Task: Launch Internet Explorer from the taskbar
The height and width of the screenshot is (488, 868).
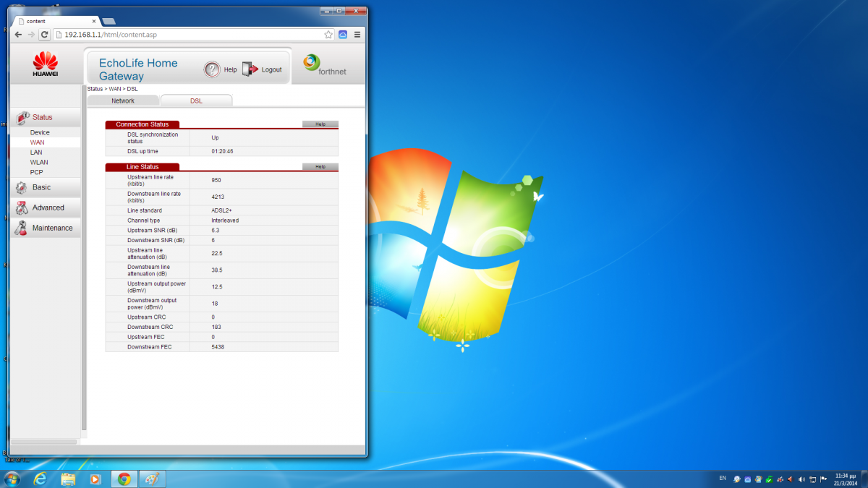Action: click(x=41, y=479)
